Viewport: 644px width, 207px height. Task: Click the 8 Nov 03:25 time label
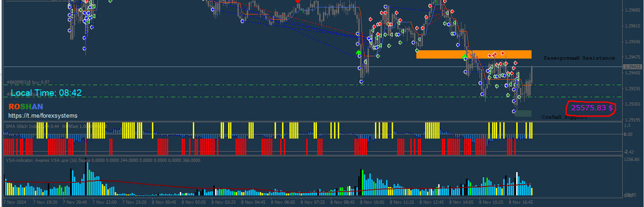point(224,203)
